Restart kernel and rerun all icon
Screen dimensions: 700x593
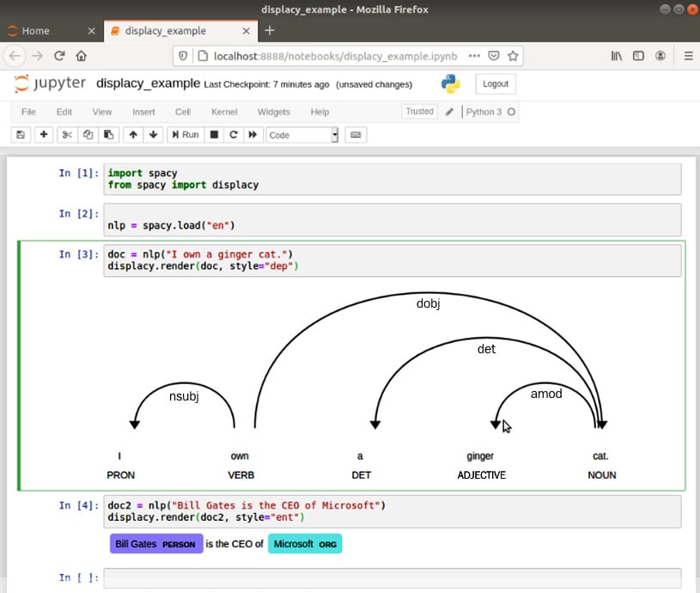tap(253, 135)
